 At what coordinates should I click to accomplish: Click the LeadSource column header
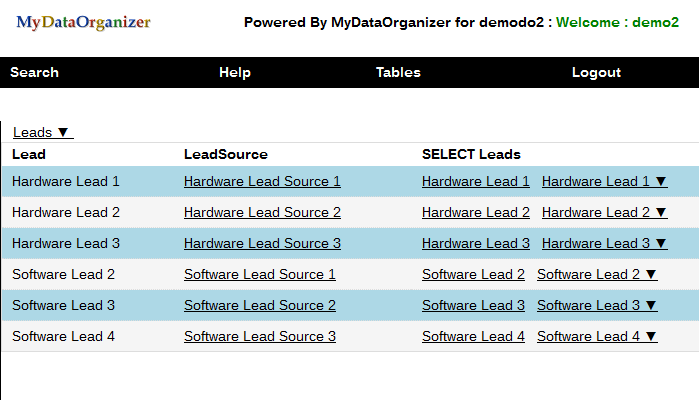[x=226, y=155]
